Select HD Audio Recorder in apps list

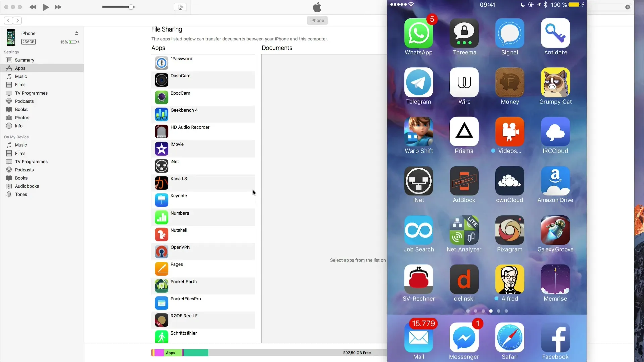tap(203, 131)
